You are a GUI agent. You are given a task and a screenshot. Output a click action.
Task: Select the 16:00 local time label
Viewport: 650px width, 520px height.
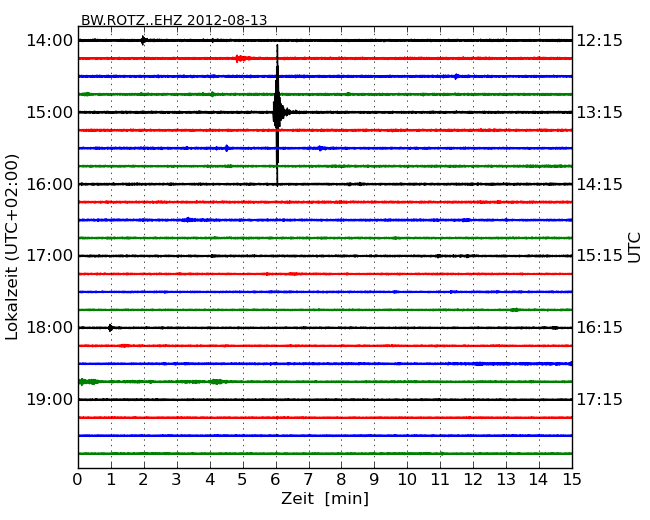(49, 184)
